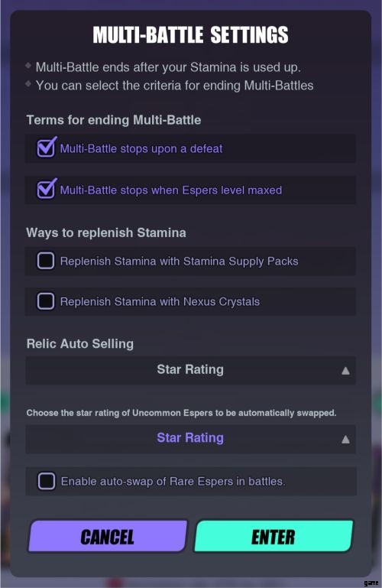The image size is (382, 588).
Task: Open the Relic Auto Selling Star Rating dropdown
Action: [190, 371]
